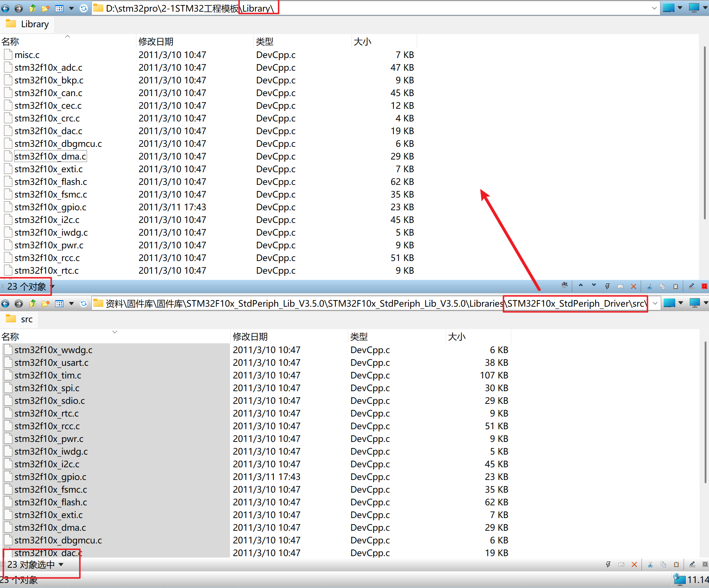Refresh the bottom src pane
The width and height of the screenshot is (709, 588).
tap(84, 303)
